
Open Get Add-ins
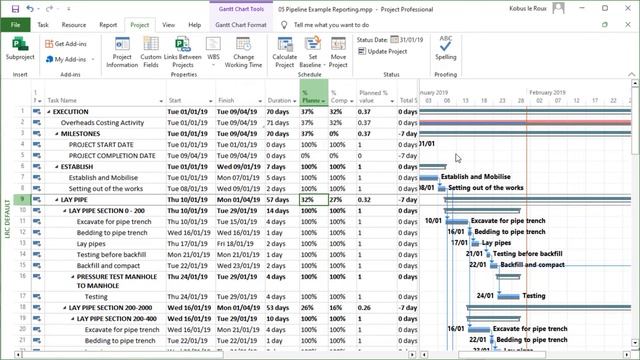pos(66,44)
